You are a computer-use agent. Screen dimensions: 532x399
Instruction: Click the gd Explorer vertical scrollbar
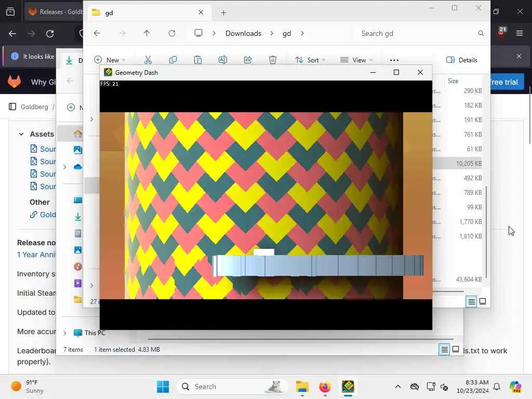click(x=486, y=232)
